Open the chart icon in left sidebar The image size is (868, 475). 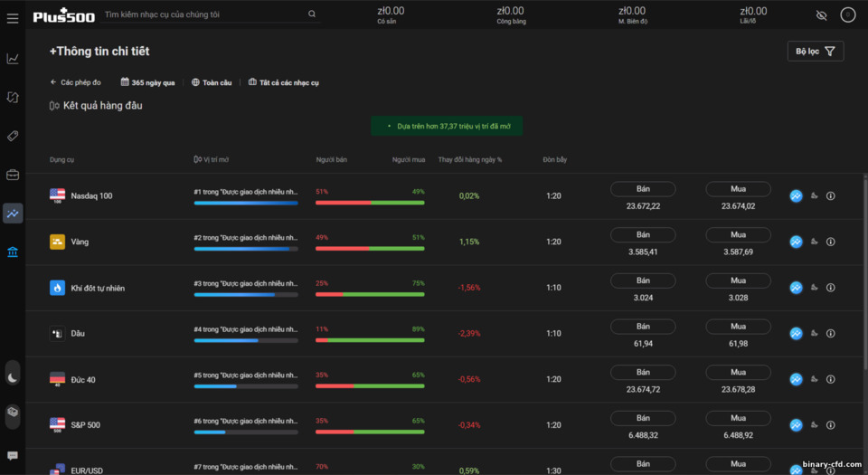13,59
